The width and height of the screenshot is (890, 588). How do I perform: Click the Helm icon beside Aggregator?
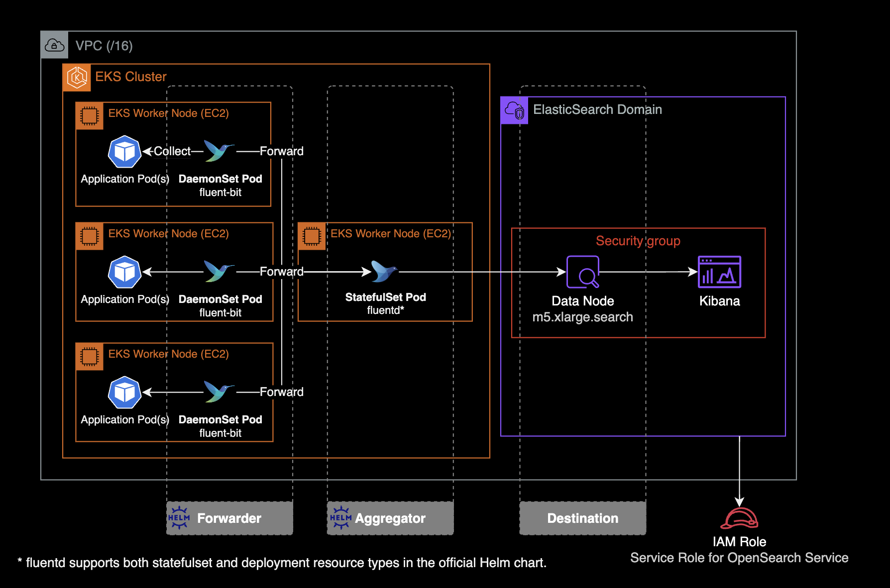tap(341, 518)
